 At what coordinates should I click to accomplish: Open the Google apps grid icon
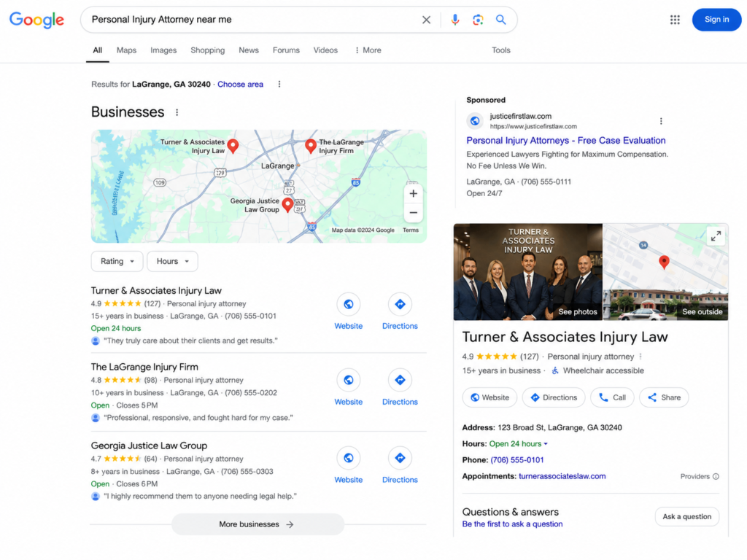click(x=675, y=20)
